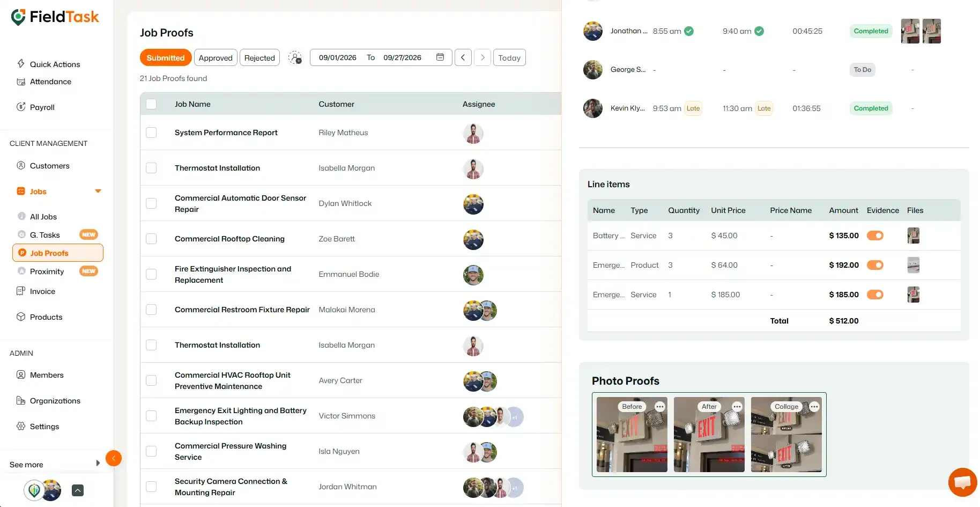The width and height of the screenshot is (980, 507).
Task: Click the +1 assignee badge for Victor Simmons
Action: pos(515,417)
